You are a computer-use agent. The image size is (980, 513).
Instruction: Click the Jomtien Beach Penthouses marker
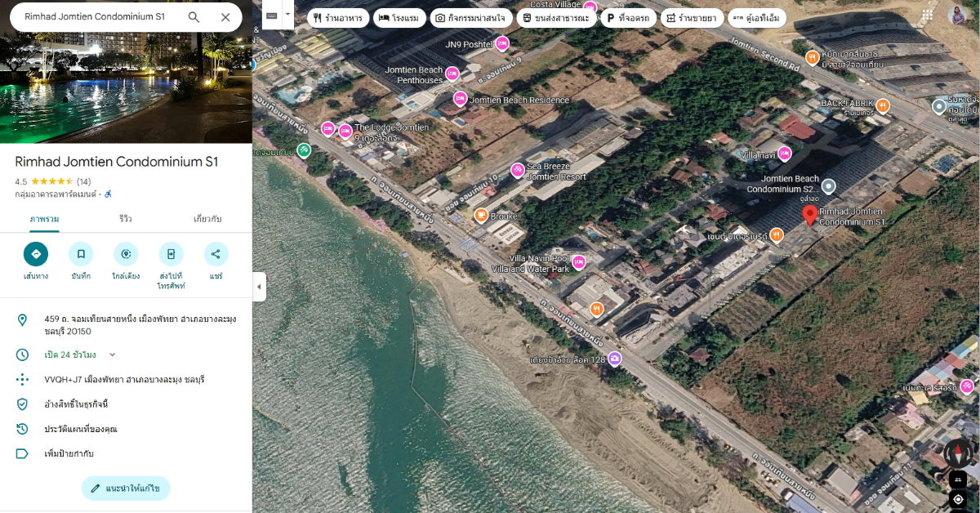click(452, 74)
